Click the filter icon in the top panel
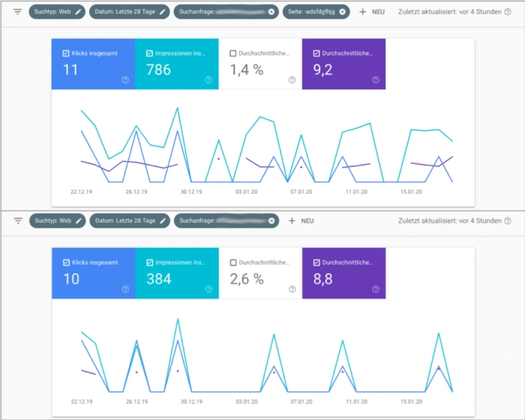525x420 pixels. [18, 12]
